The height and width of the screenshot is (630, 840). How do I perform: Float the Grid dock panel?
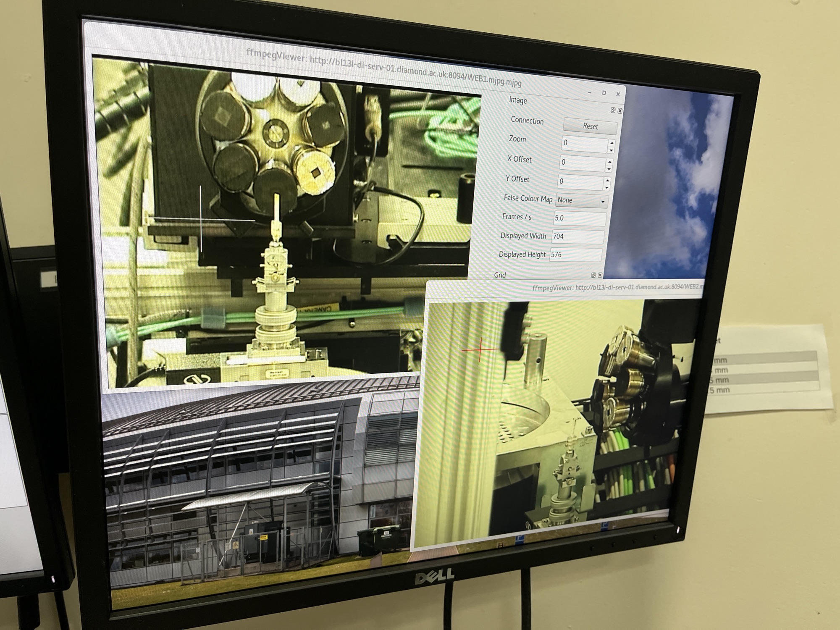click(593, 275)
